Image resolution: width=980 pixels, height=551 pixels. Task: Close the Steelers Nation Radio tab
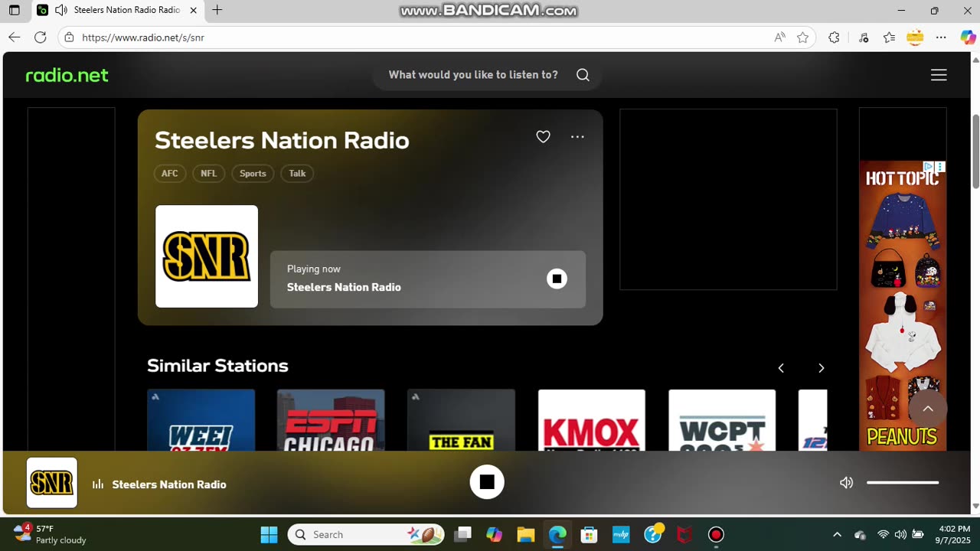point(193,10)
